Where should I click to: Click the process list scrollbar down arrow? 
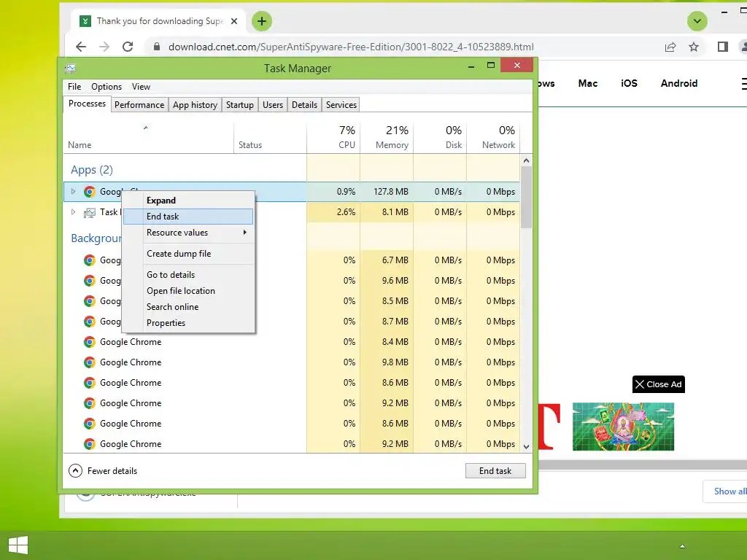[526, 447]
